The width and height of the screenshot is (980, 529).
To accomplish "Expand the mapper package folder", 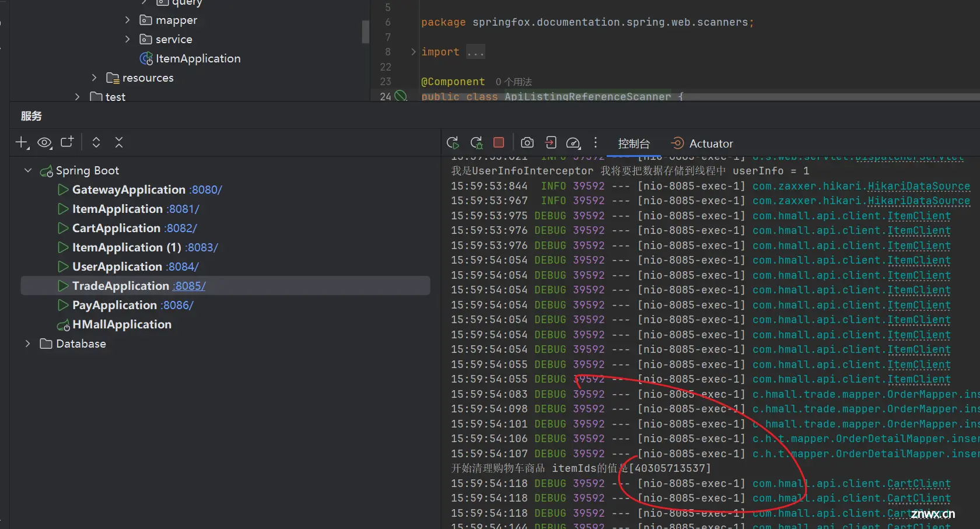I will [128, 20].
